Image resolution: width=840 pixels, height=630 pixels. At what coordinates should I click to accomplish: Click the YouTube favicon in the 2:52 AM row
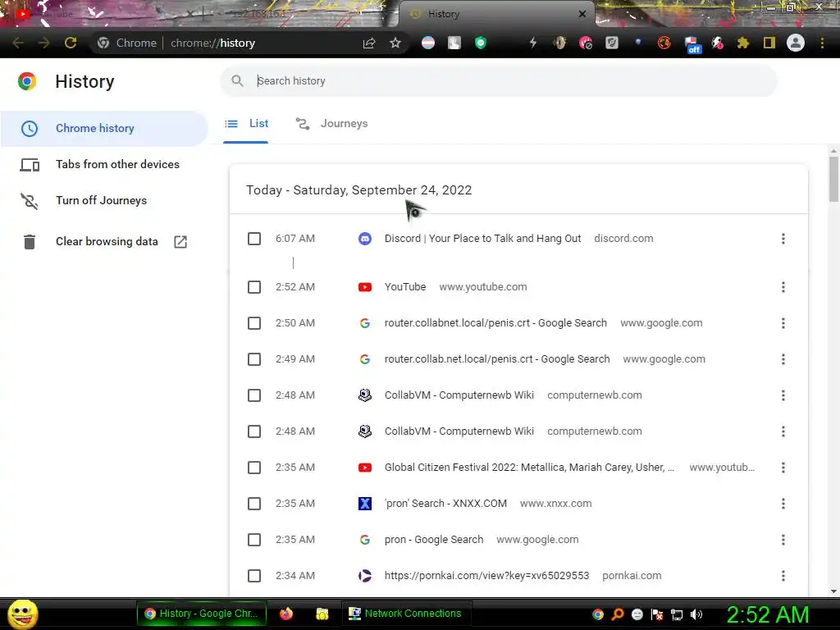point(365,287)
